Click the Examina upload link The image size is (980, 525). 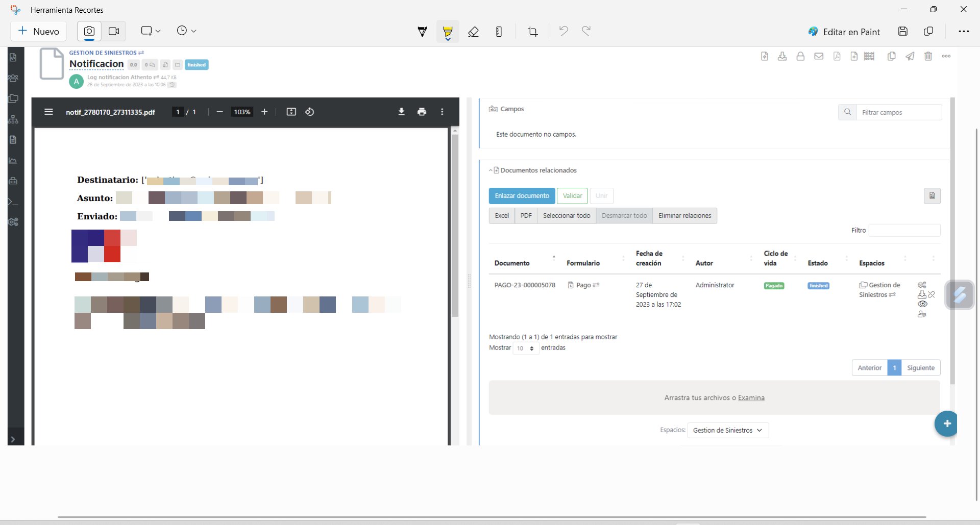tap(751, 398)
